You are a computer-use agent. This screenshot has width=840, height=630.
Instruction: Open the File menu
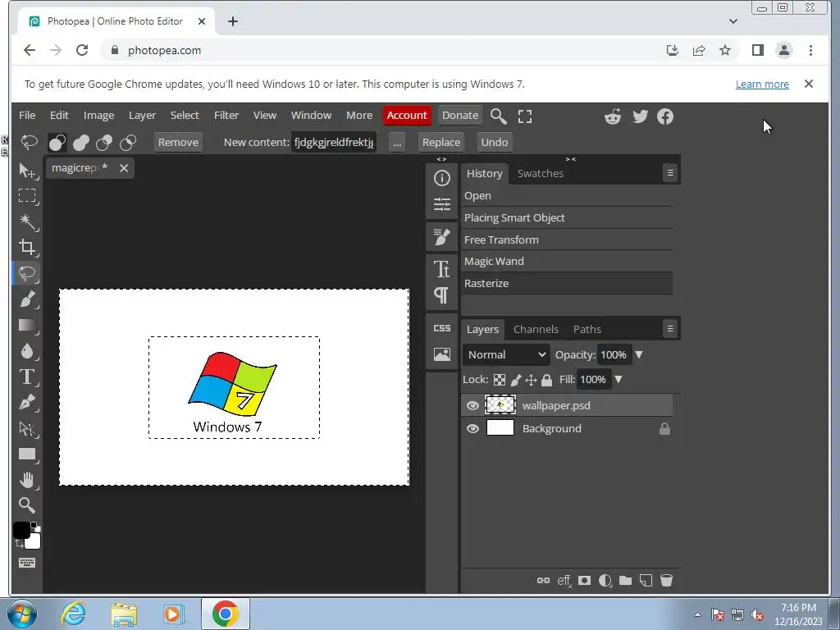[x=27, y=115]
